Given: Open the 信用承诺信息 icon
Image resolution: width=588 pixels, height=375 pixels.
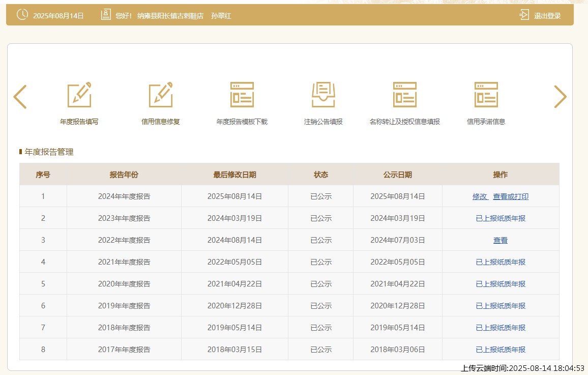Looking at the screenshot, I should click(486, 95).
